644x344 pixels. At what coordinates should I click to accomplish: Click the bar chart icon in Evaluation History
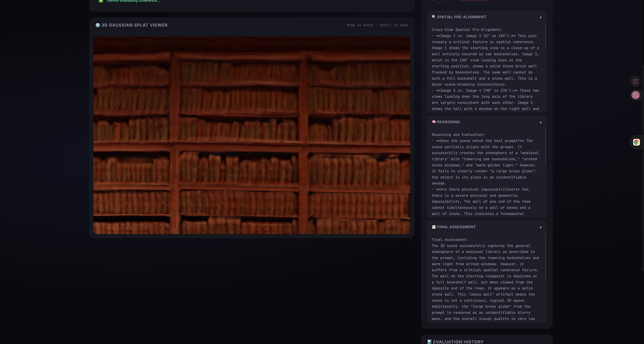click(x=429, y=342)
